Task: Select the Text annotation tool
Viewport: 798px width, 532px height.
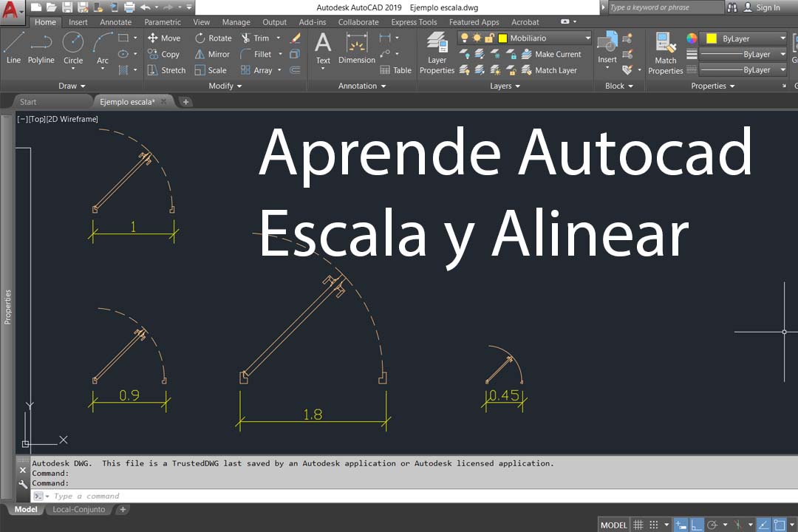Action: (x=323, y=49)
